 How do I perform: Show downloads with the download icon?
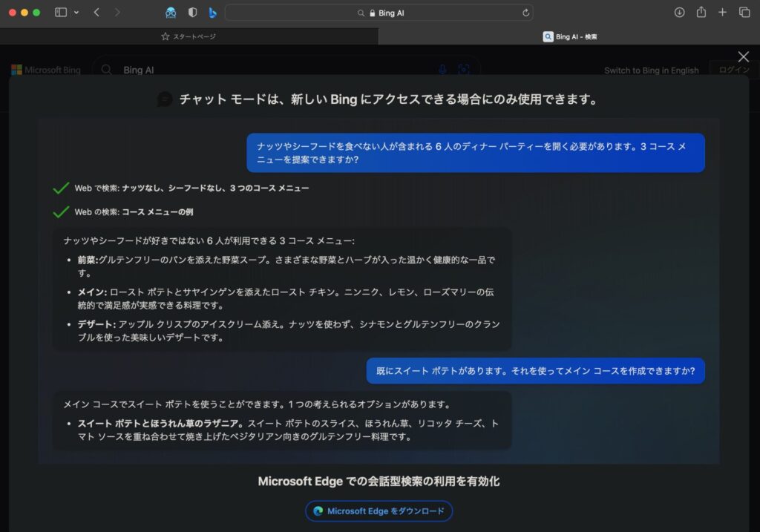pyautogui.click(x=680, y=13)
